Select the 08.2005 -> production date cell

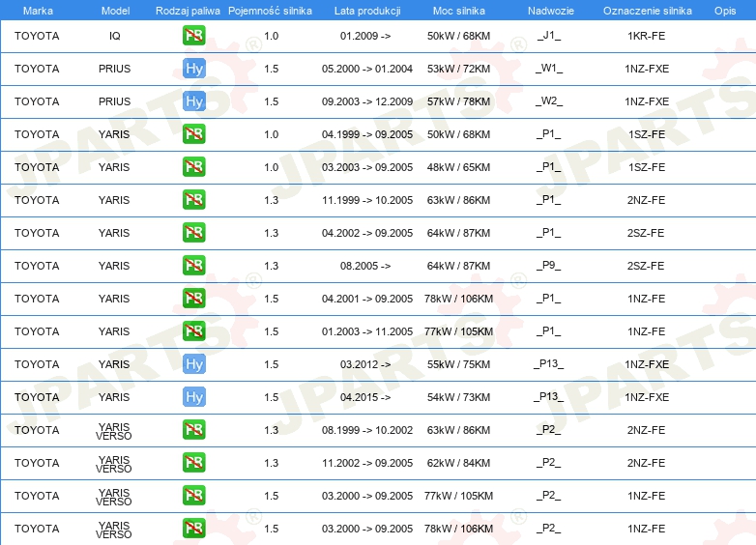pyautogui.click(x=365, y=266)
